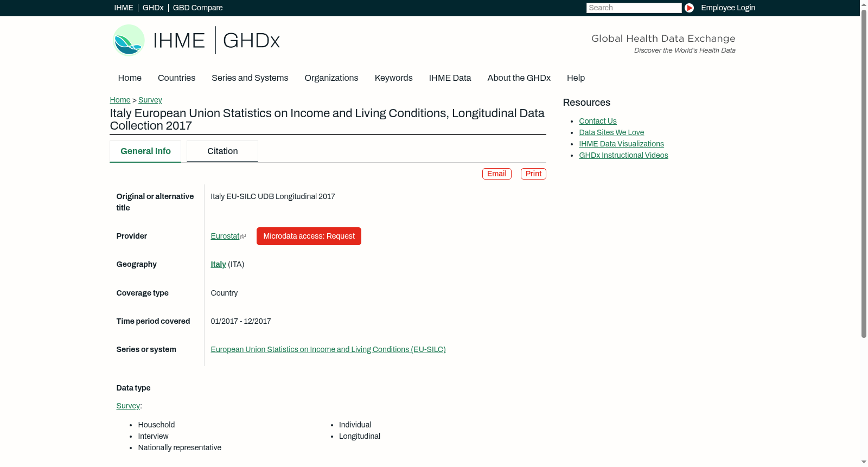868x467 pixels.
Task: Open the Eurostat provider link
Action: 225,236
